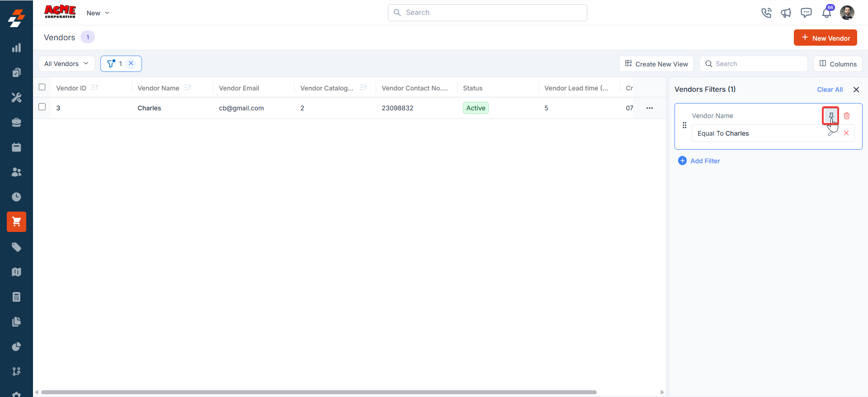Click the row actions three-dot icon

pos(650,108)
